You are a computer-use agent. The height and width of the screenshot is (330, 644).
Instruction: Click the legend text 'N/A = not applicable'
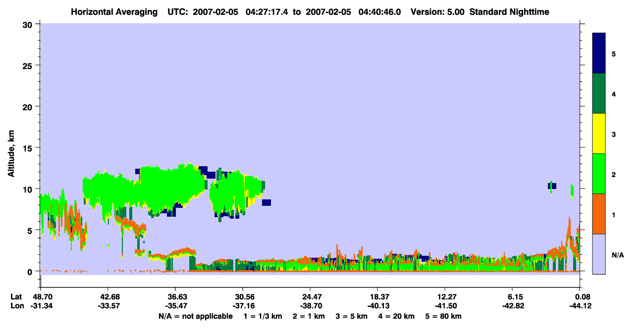click(196, 316)
